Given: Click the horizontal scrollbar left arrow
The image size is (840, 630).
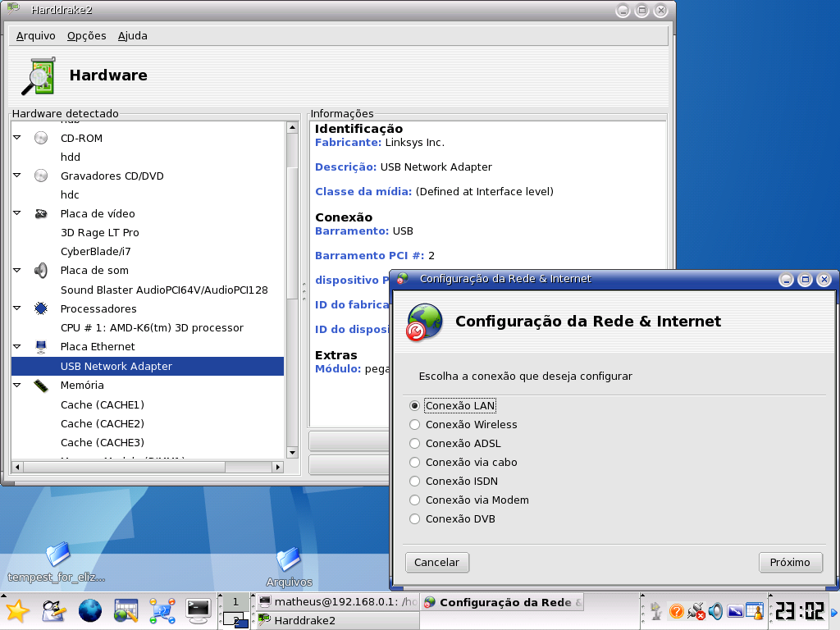Looking at the screenshot, I should pyautogui.click(x=17, y=467).
